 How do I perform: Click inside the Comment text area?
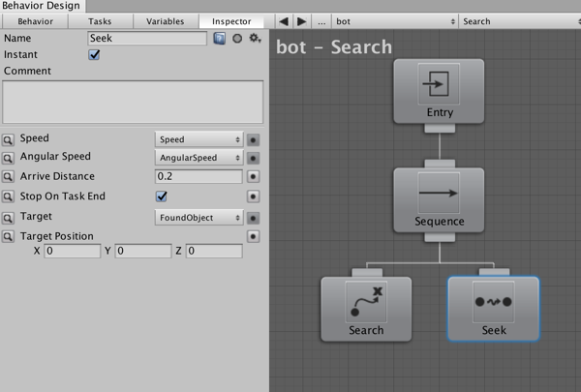(x=133, y=102)
